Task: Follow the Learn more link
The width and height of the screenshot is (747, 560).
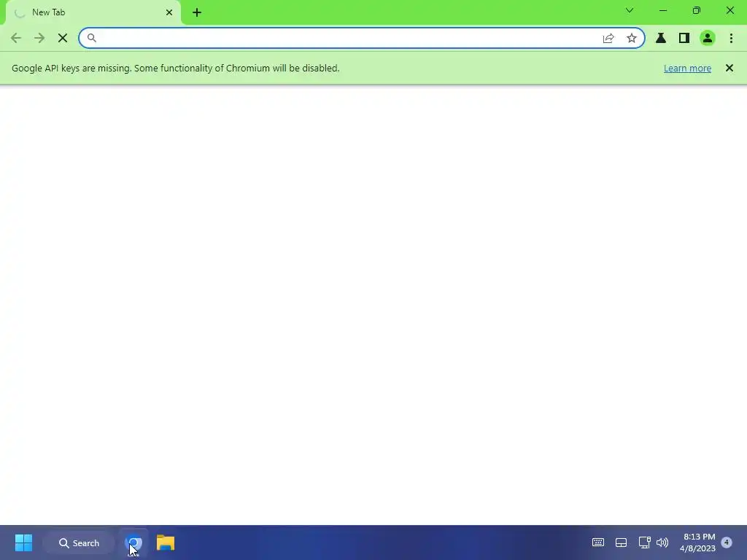Action: [687, 68]
